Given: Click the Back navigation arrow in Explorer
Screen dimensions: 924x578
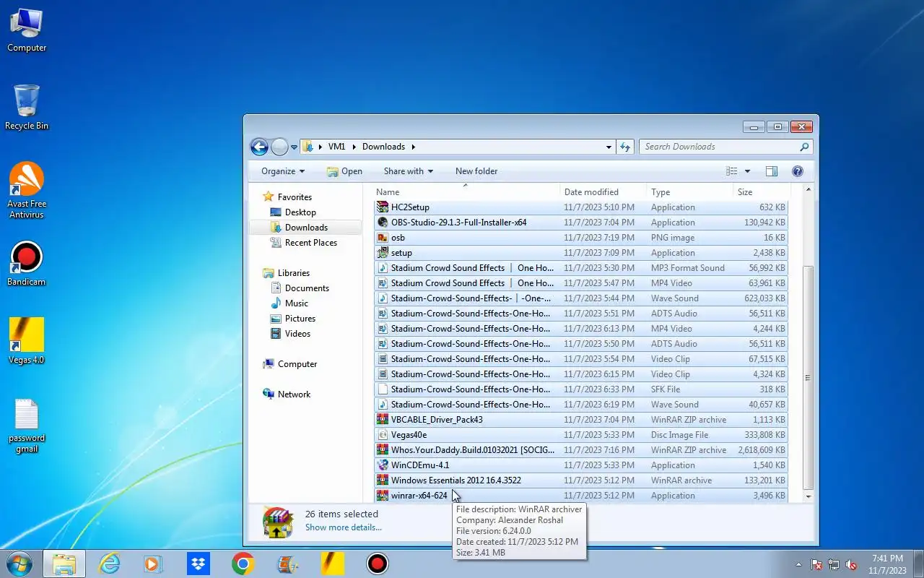Looking at the screenshot, I should coord(259,147).
